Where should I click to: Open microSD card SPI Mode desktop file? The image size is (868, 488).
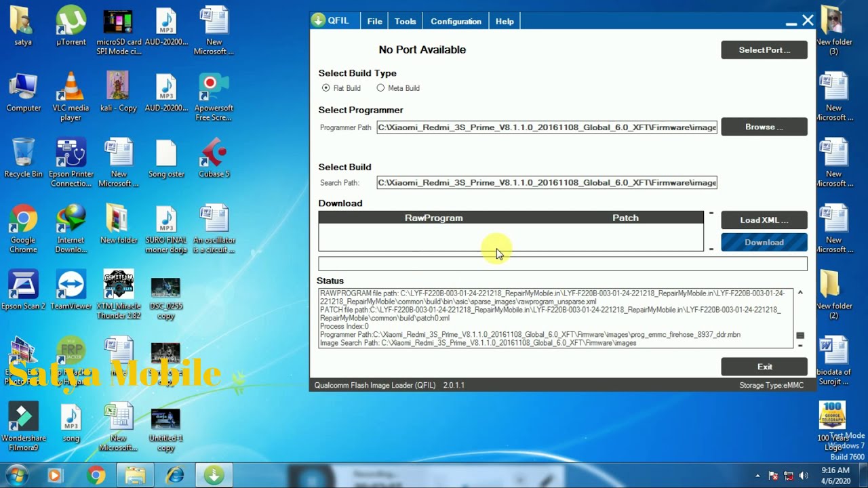coord(119,32)
